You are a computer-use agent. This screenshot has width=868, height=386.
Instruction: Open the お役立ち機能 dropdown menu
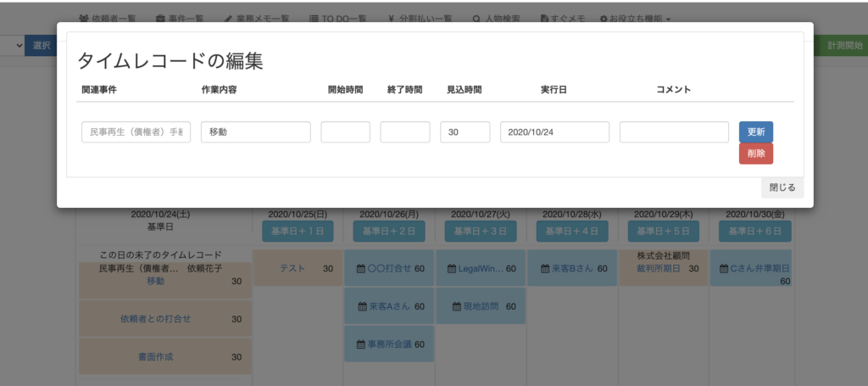[x=636, y=19]
